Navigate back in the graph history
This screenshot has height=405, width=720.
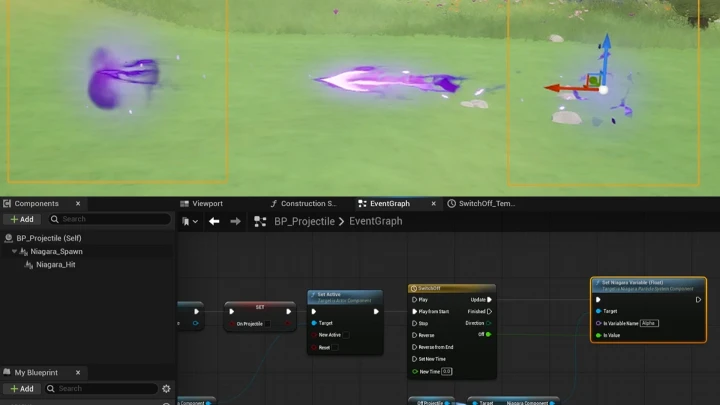[x=214, y=222]
